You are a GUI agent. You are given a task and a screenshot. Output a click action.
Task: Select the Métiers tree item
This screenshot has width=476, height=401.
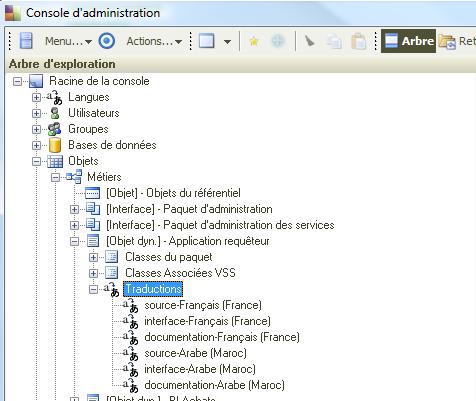(x=104, y=177)
